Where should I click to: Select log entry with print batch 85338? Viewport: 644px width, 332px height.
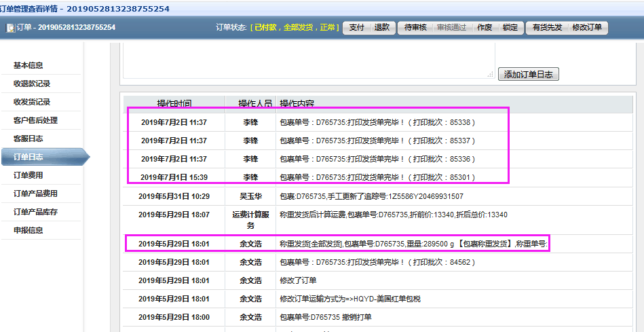click(378, 122)
